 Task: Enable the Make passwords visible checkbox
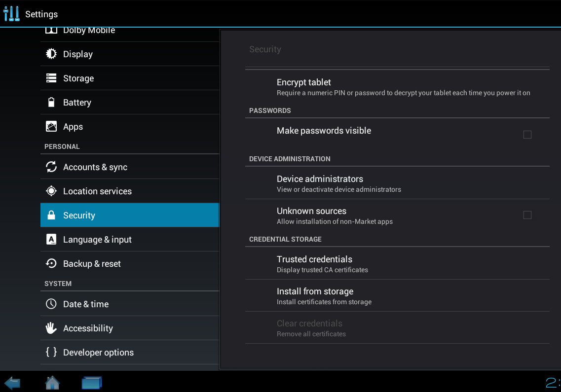point(527,135)
